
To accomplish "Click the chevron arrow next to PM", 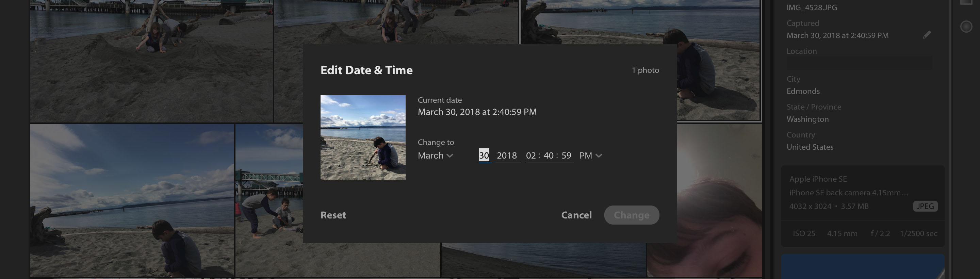I will click(599, 156).
